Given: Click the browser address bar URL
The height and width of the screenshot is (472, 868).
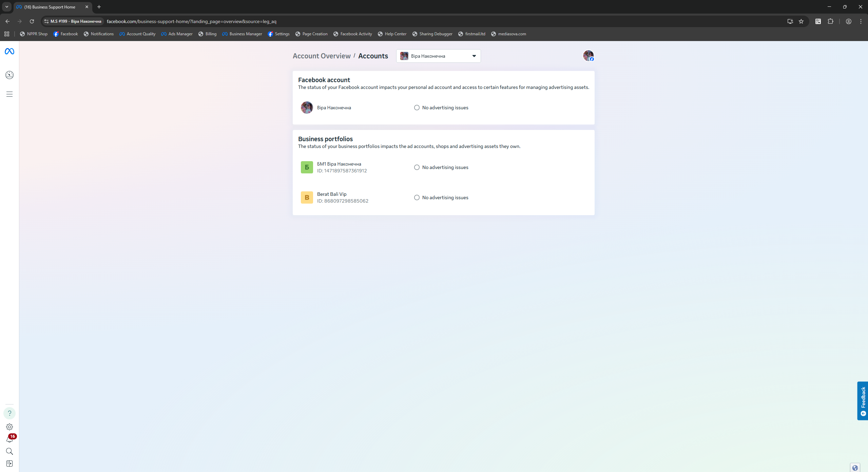Looking at the screenshot, I should tap(192, 21).
